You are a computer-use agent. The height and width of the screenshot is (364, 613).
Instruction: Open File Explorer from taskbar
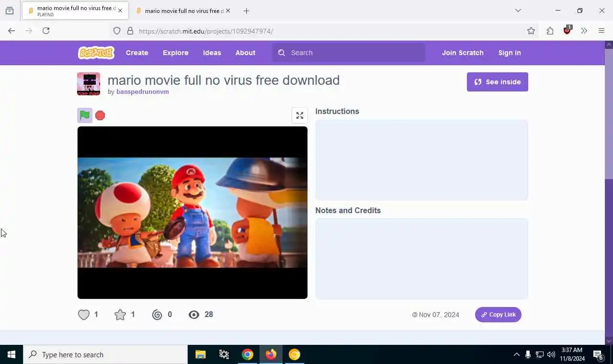(201, 354)
